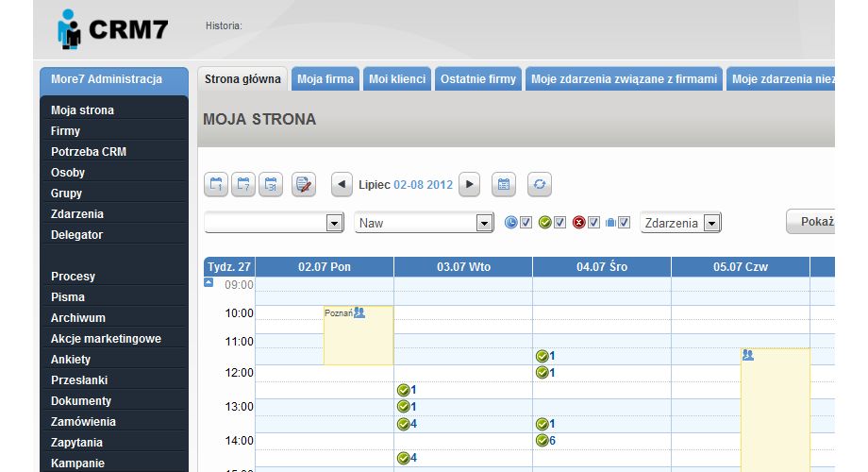
Task: Toggle the green completed-events checkbox
Action: coord(559,223)
